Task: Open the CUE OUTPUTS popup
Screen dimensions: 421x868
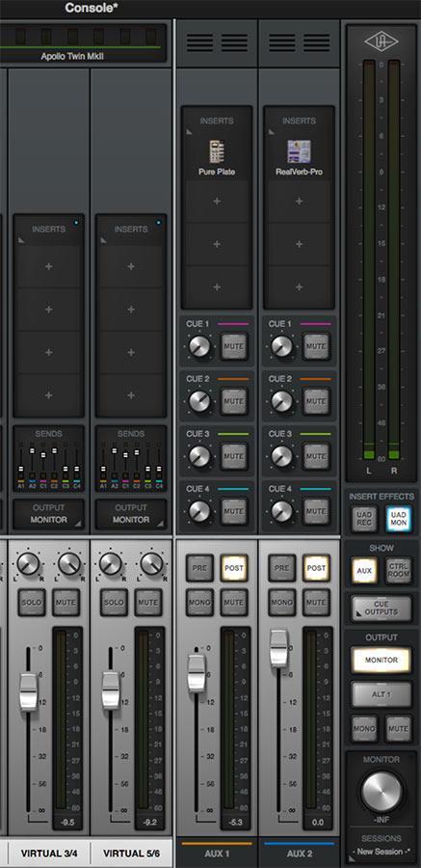Action: click(382, 609)
